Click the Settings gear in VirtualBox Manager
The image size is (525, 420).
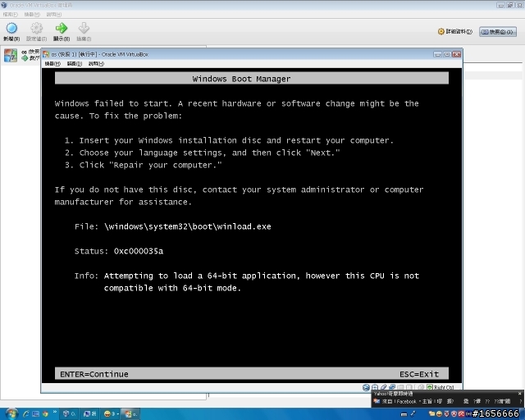point(36,32)
